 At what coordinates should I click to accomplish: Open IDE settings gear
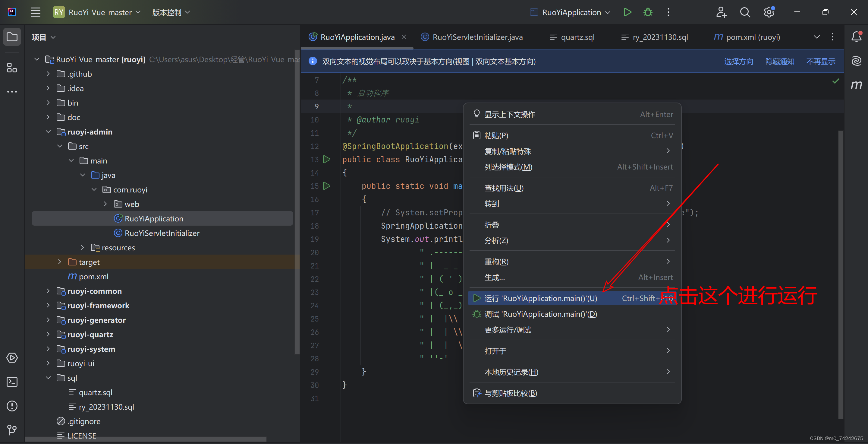click(769, 12)
